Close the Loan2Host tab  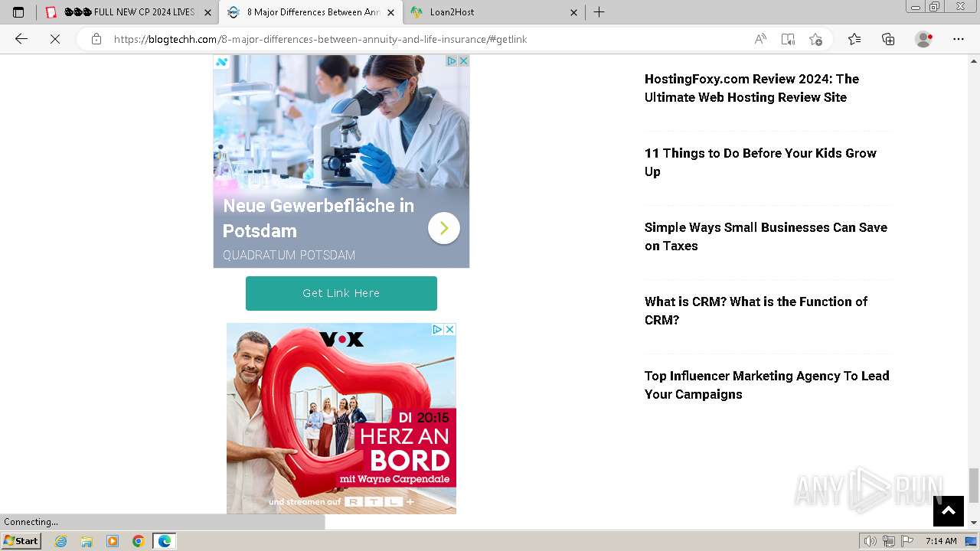(x=573, y=12)
